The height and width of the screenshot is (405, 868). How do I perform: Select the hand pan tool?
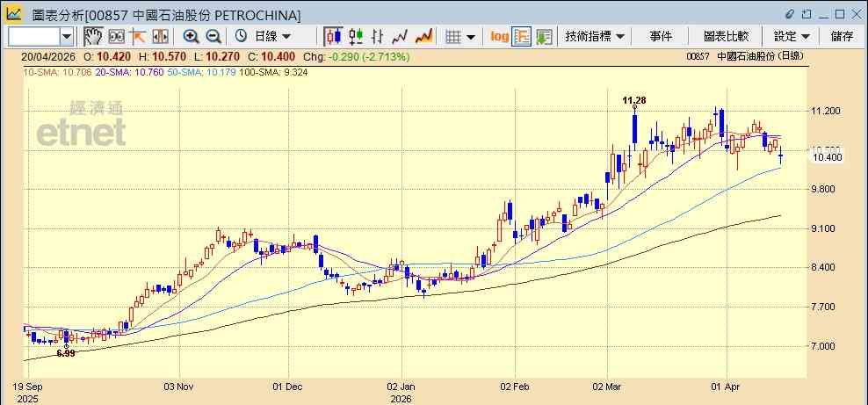[93, 37]
